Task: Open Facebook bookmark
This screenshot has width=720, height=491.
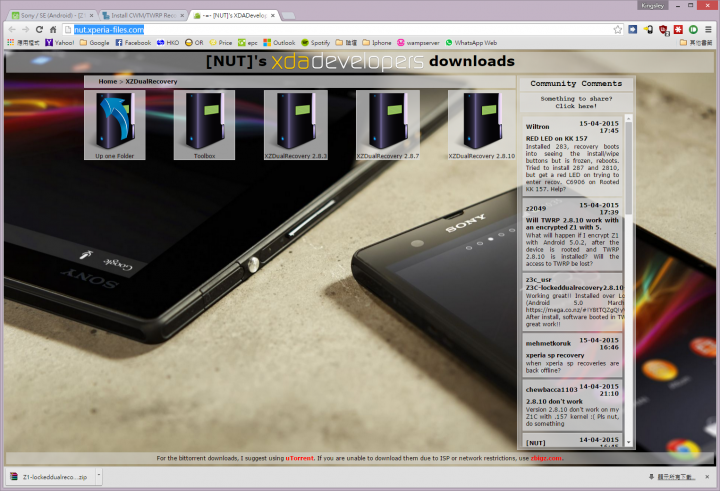Action: click(x=133, y=43)
